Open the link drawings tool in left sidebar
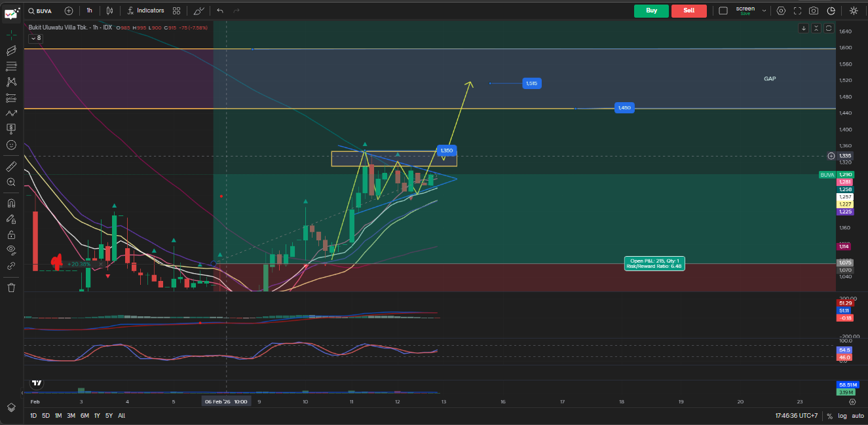Viewport: 868px width, 425px height. click(11, 266)
